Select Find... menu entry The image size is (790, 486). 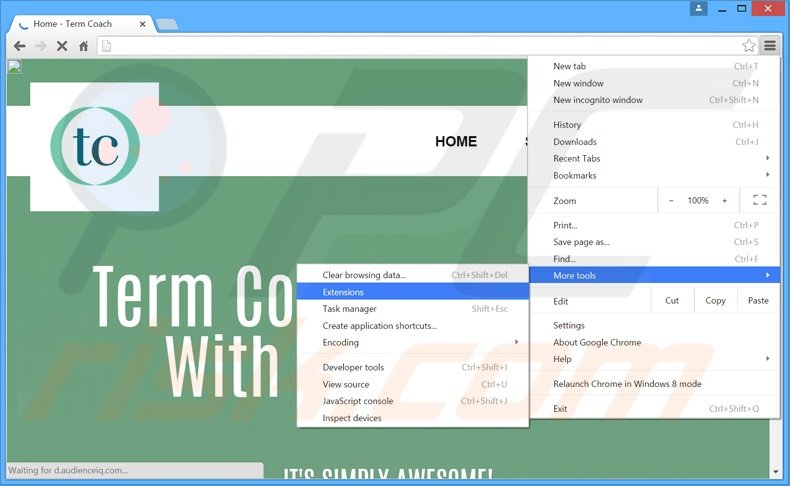[654, 259]
